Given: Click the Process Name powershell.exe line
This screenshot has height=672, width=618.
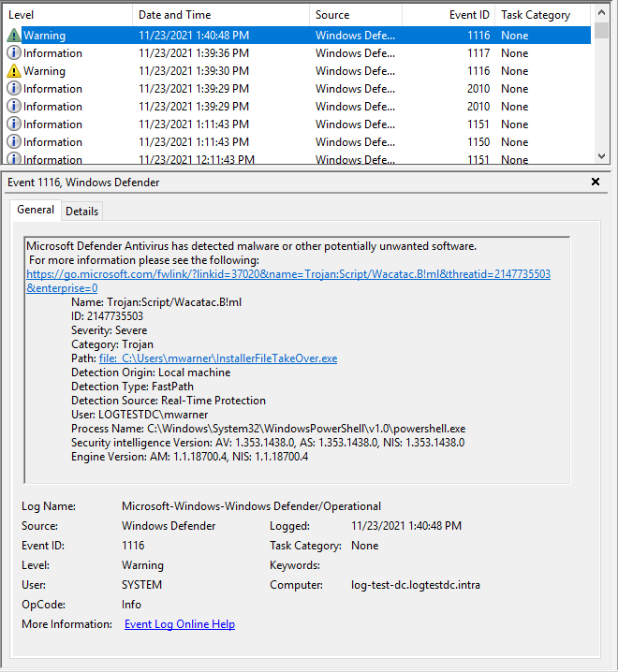Looking at the screenshot, I should [268, 429].
